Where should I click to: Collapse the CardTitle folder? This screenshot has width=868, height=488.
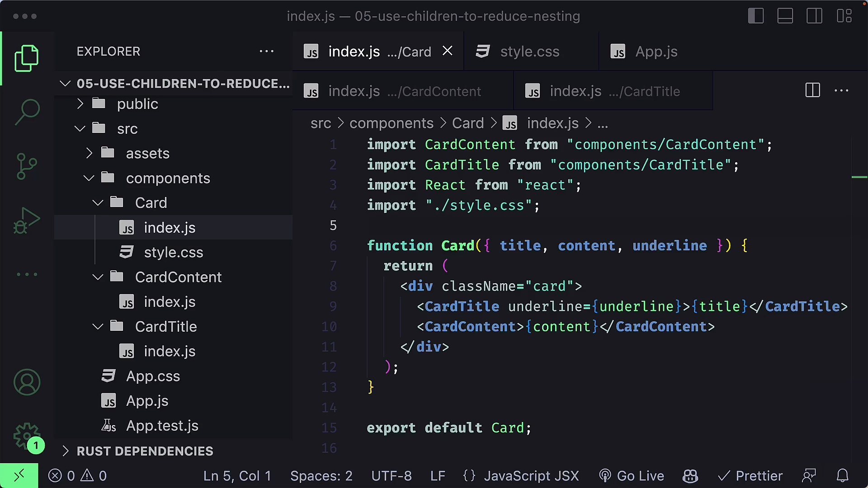(x=174, y=326)
